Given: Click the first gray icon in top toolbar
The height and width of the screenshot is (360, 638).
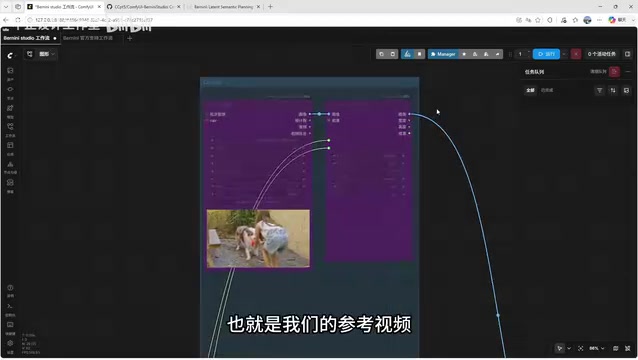Looking at the screenshot, I should [x=381, y=54].
